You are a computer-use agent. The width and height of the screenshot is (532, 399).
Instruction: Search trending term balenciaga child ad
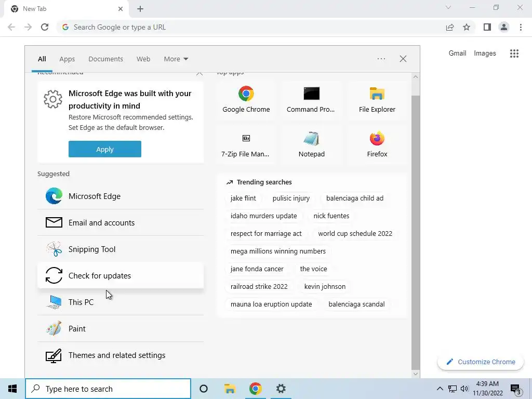[355, 198]
